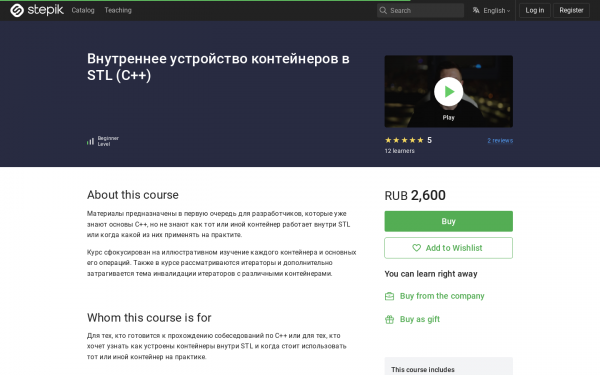
Task: Click the '12 learners' text
Action: pyautogui.click(x=399, y=151)
